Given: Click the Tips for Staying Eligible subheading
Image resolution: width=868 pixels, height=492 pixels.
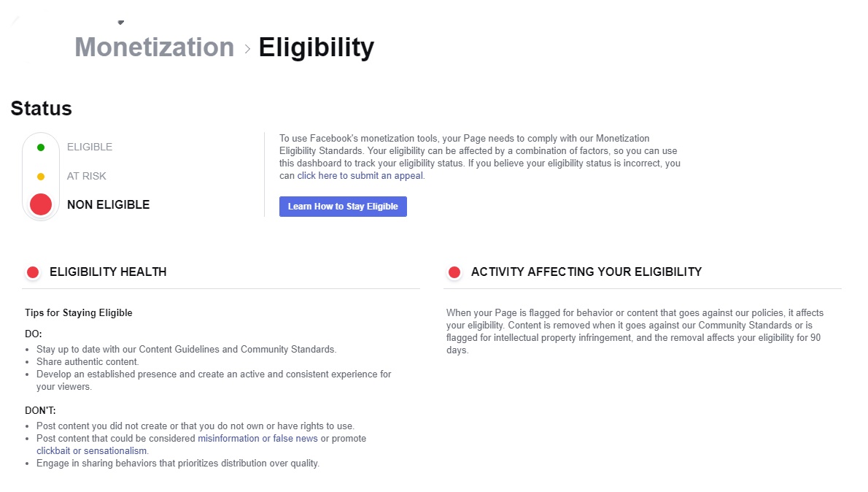Looking at the screenshot, I should click(79, 313).
